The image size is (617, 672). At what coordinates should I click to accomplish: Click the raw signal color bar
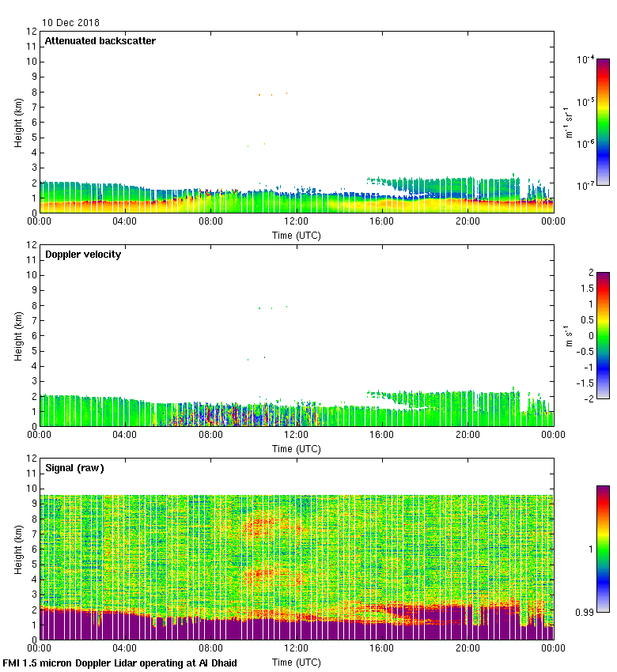603,548
